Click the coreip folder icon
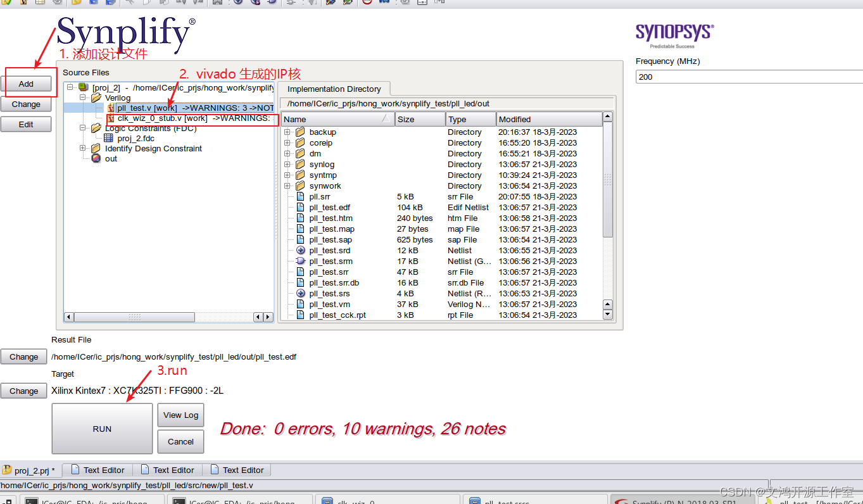The image size is (863, 504). [x=300, y=143]
